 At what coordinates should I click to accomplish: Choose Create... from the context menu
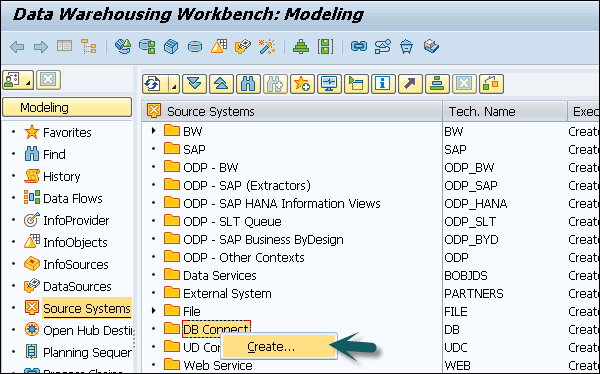point(271,346)
